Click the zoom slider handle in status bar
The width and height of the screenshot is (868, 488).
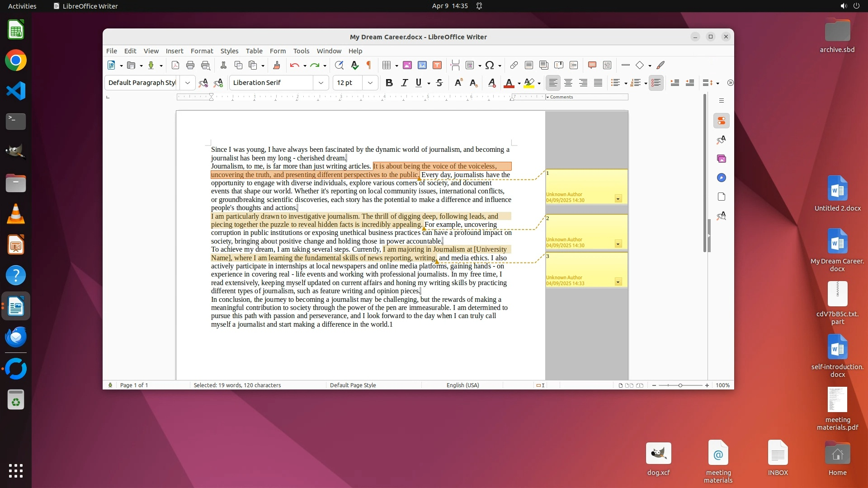click(x=680, y=385)
